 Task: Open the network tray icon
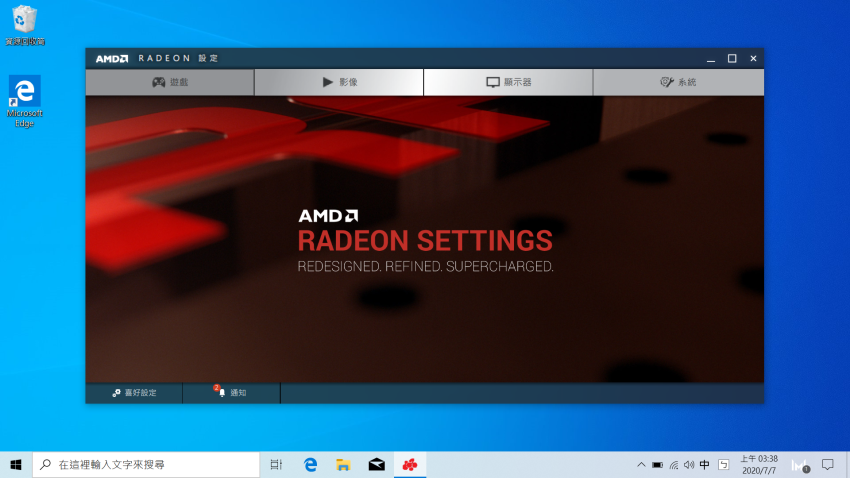click(673, 464)
